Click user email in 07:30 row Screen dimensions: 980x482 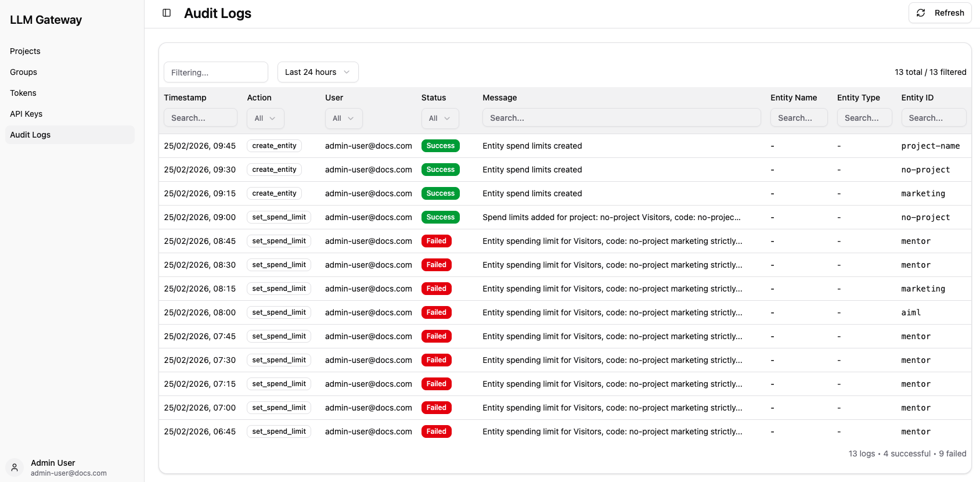(369, 360)
